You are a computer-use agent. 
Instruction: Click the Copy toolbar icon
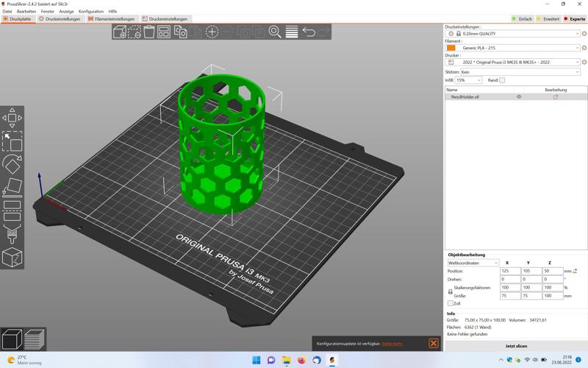180,32
